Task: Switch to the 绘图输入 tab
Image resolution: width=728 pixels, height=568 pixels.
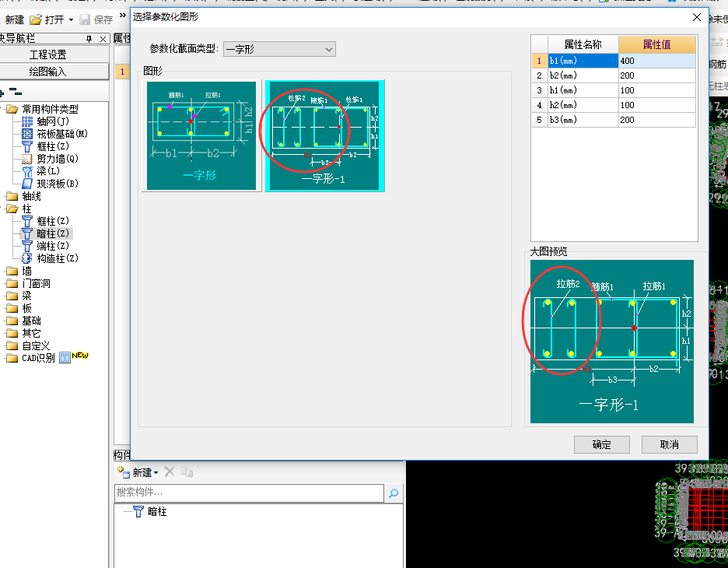Action: [48, 72]
